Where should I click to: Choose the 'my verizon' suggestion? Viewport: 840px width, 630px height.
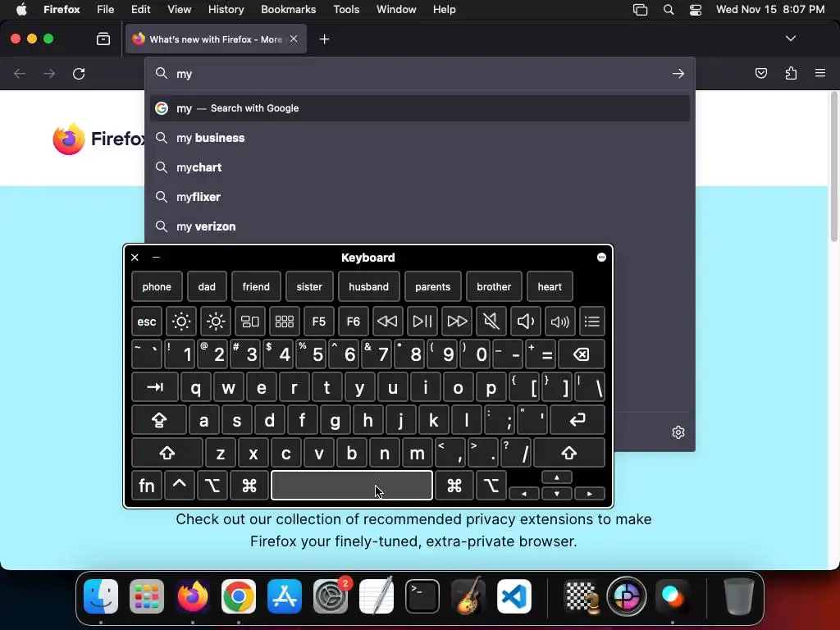pos(420,226)
